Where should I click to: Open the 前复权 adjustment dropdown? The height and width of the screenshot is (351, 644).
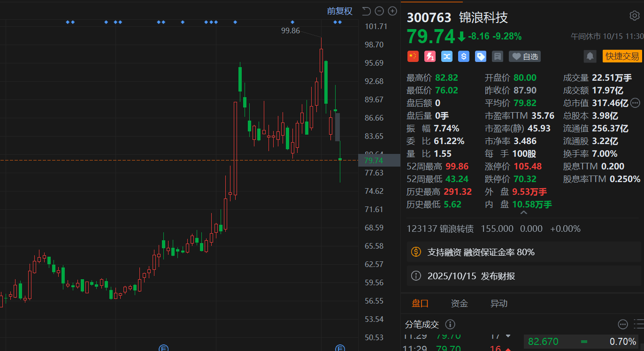pyautogui.click(x=339, y=11)
